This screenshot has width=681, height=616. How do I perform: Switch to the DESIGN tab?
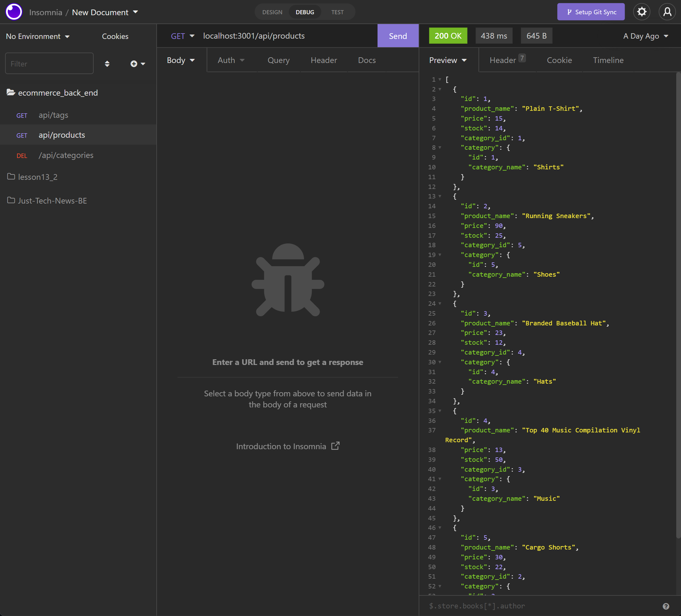point(272,12)
